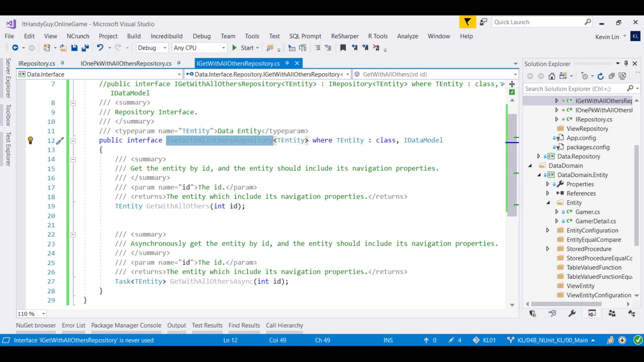Image resolution: width=644 pixels, height=362 pixels.
Task: Click inside the Search Solution Explorer field
Action: [x=570, y=88]
